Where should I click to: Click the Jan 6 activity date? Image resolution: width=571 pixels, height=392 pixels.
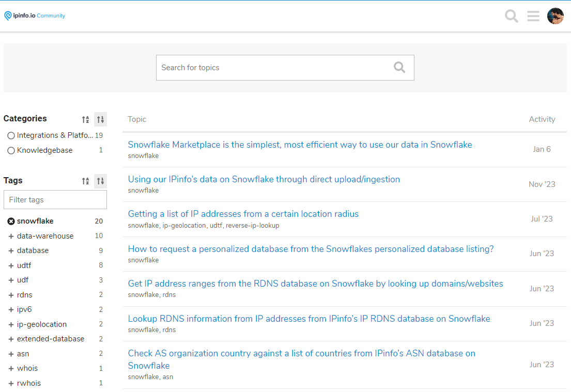542,149
